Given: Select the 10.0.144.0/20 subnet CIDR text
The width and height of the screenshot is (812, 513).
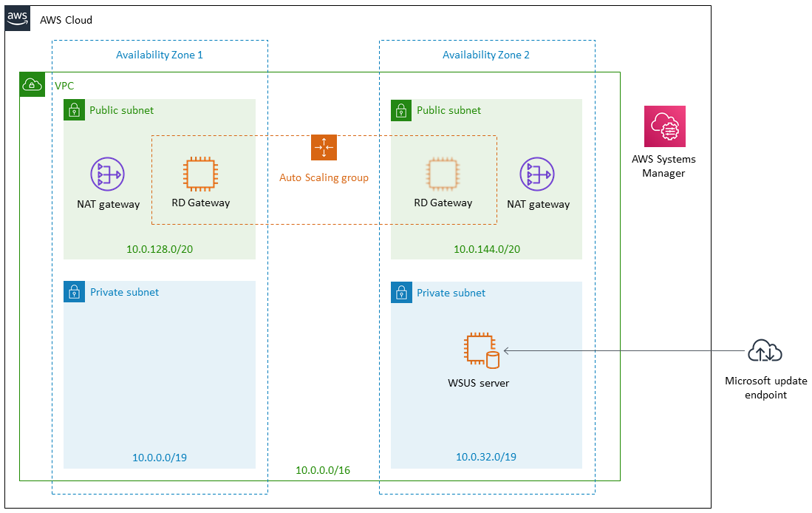Looking at the screenshot, I should click(487, 249).
